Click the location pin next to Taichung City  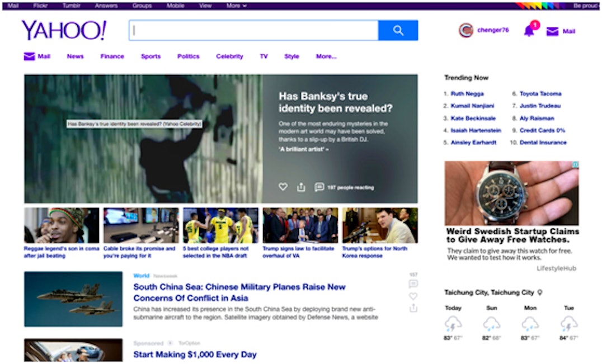click(x=540, y=292)
